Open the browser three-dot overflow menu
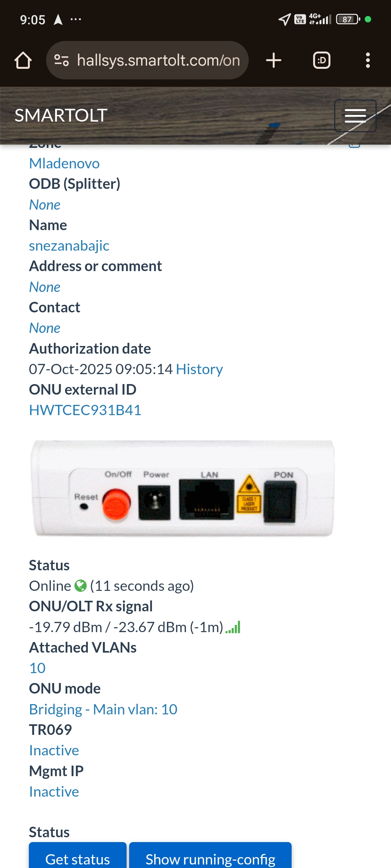The width and height of the screenshot is (391, 868). (x=368, y=60)
